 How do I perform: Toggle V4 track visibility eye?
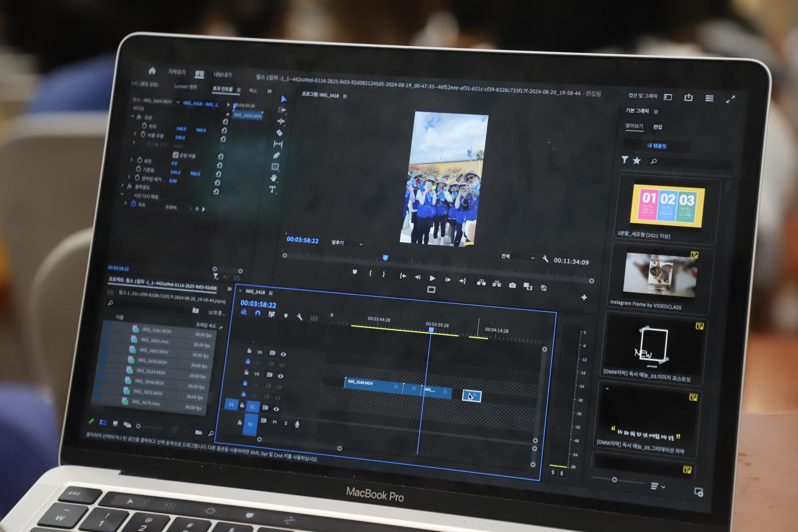(x=281, y=376)
